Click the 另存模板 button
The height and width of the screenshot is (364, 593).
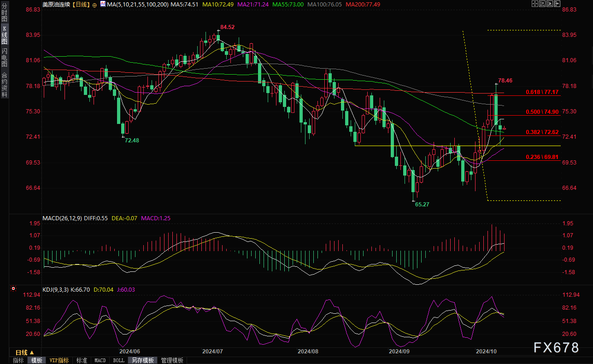click(143, 360)
